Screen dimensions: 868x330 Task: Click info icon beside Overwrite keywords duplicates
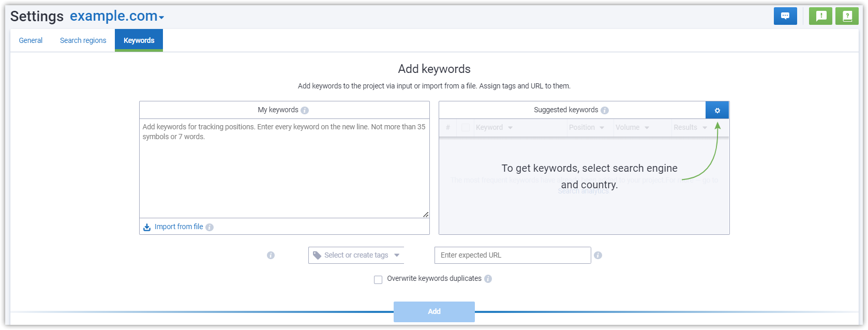coord(488,279)
